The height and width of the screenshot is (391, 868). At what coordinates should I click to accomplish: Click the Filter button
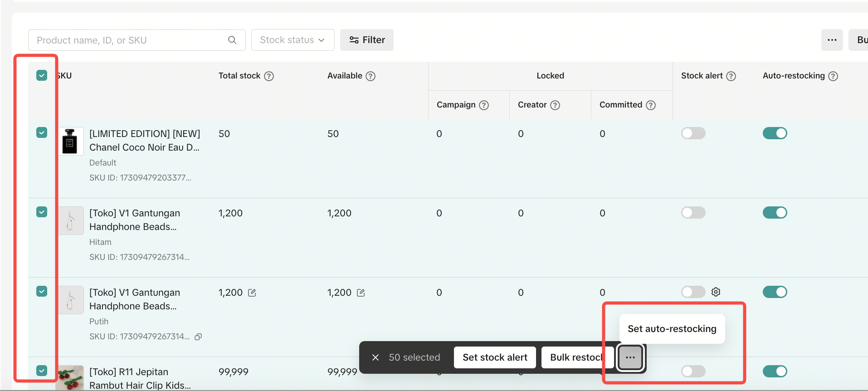tap(367, 40)
